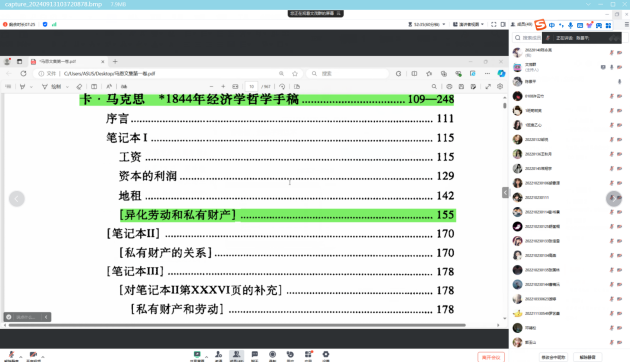Click the red leave meeting button
The width and height of the screenshot is (630, 362).
pyautogui.click(x=491, y=357)
